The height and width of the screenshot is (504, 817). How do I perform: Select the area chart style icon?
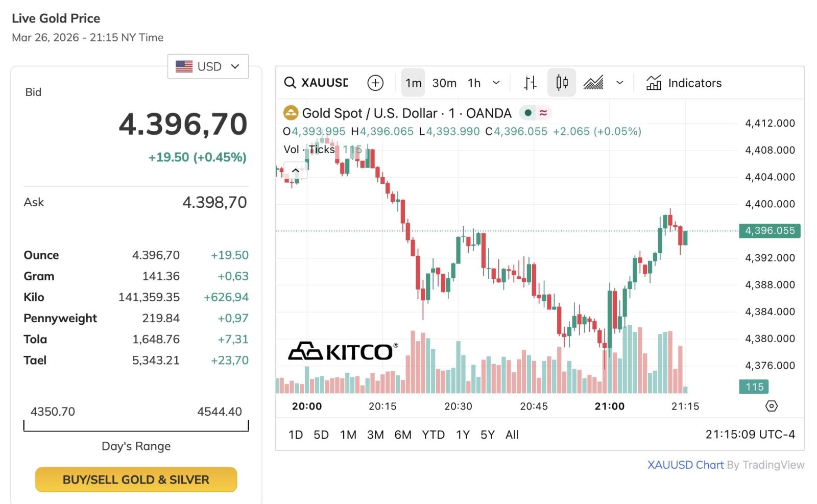(x=593, y=83)
